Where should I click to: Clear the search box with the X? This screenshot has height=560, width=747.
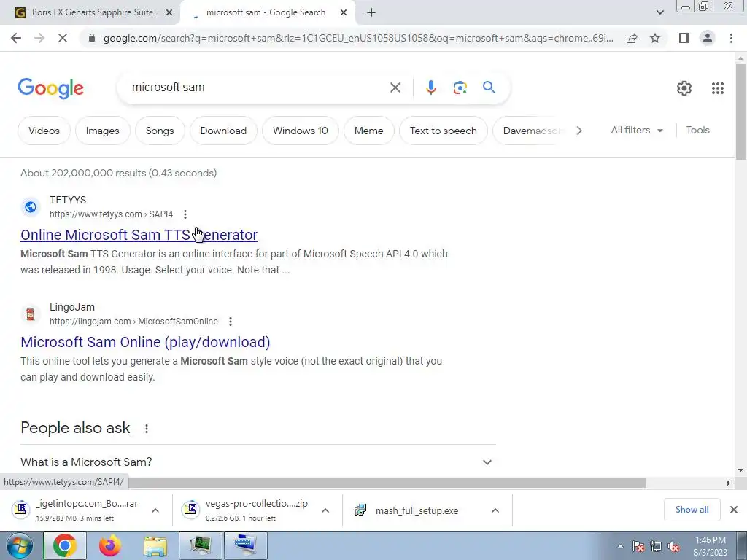395,87
